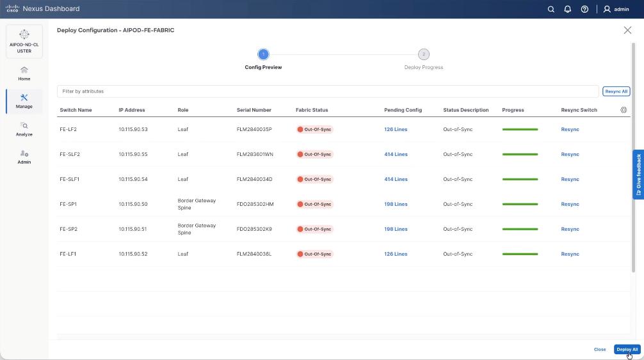Viewport: 644px width, 360px height.
Task: Select serial number FLM2840034D
Action: click(254, 179)
